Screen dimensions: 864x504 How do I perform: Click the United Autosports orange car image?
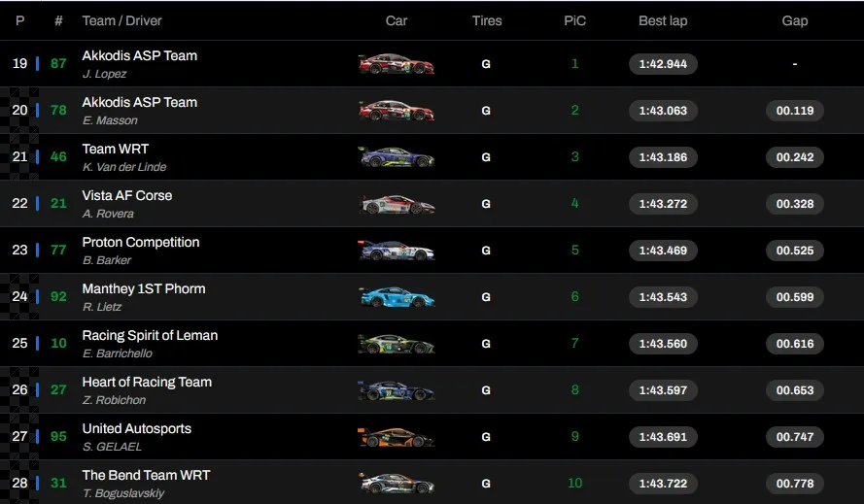point(396,437)
